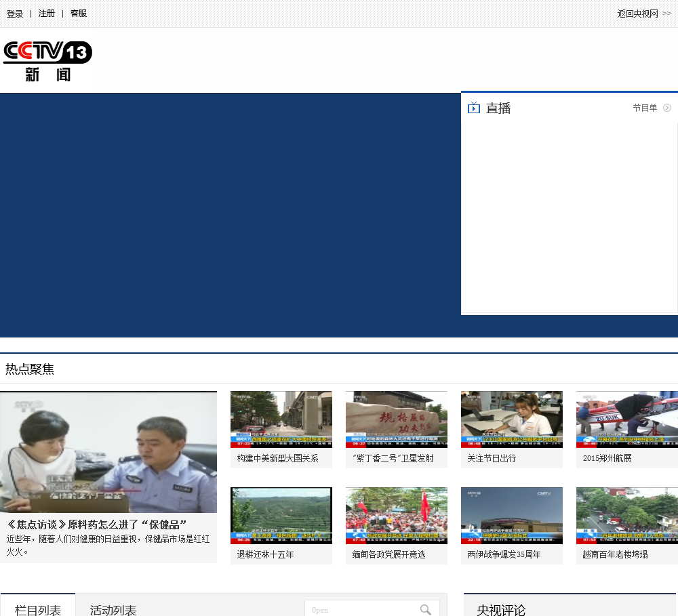Click the title 越南百年老楼垮塌

coord(616,554)
